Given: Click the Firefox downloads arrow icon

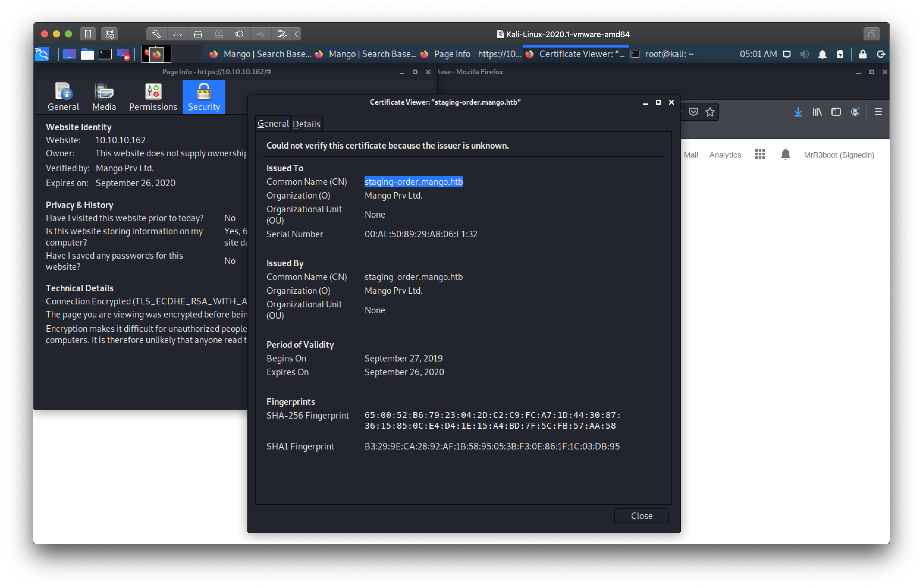Looking at the screenshot, I should 798,112.
